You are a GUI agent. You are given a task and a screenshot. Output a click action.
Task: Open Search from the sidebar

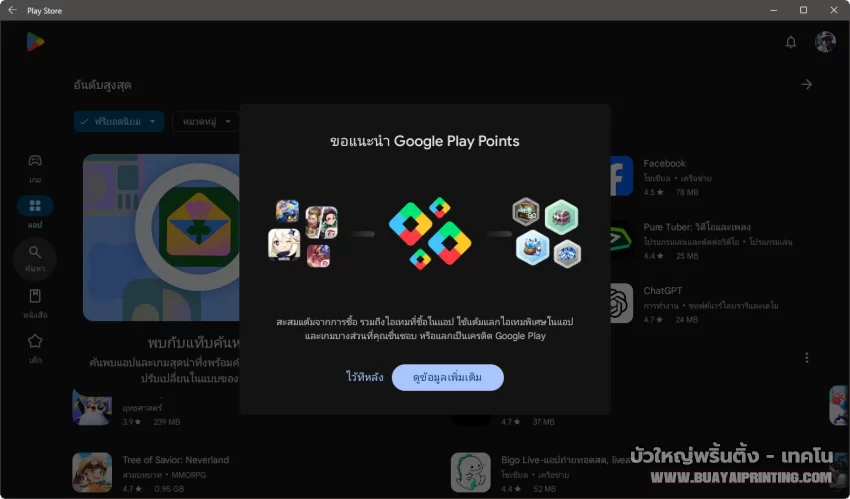point(35,257)
